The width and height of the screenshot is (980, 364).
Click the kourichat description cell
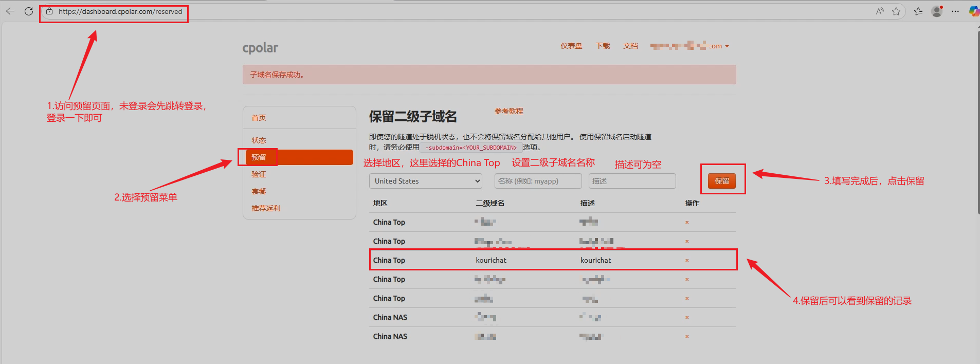pos(596,260)
